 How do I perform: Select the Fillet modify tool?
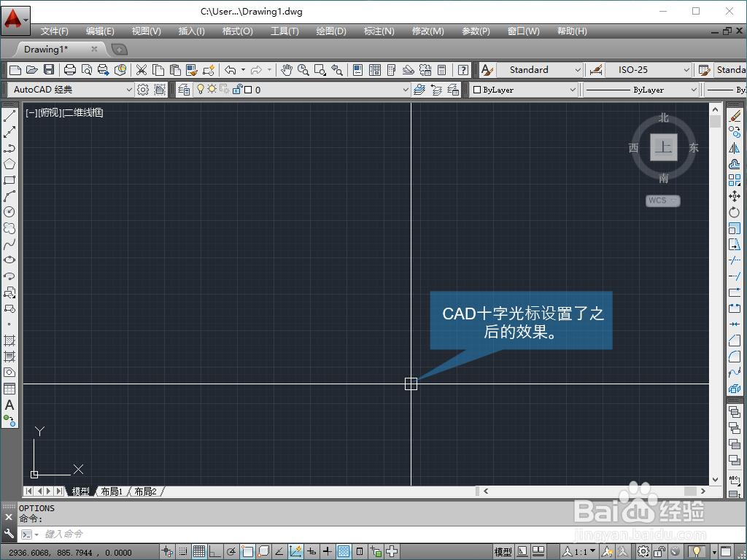point(735,356)
